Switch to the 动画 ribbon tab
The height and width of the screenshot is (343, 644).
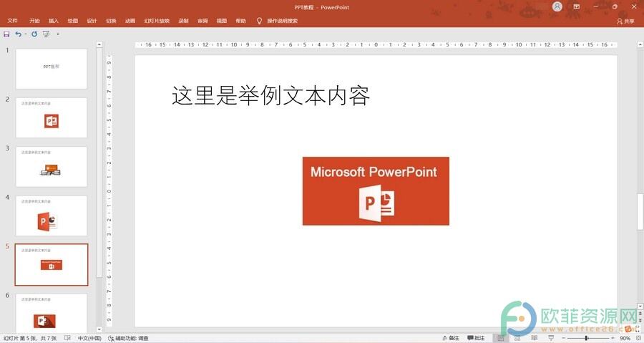tap(130, 21)
